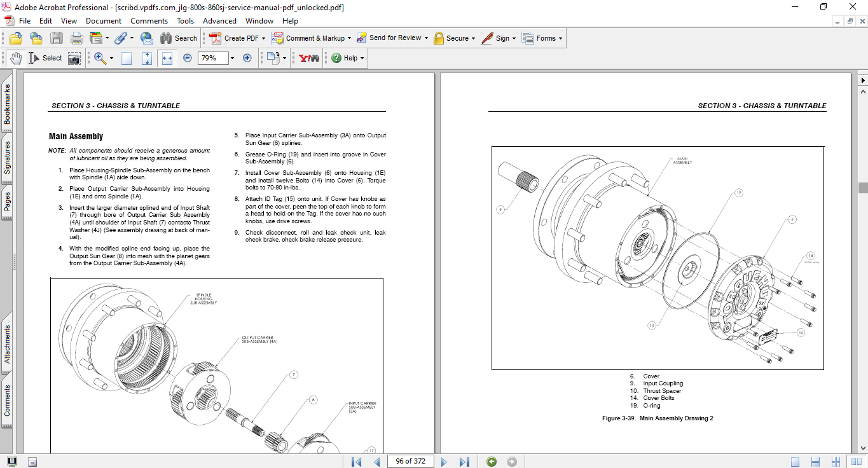The height and width of the screenshot is (468, 868).
Task: Select the Hand tool
Action: (16, 58)
